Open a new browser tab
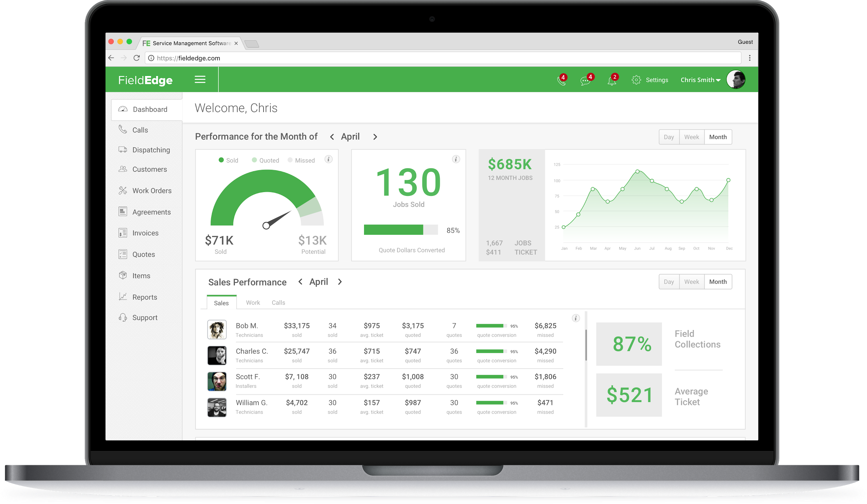This screenshot has width=867, height=504. pyautogui.click(x=252, y=44)
